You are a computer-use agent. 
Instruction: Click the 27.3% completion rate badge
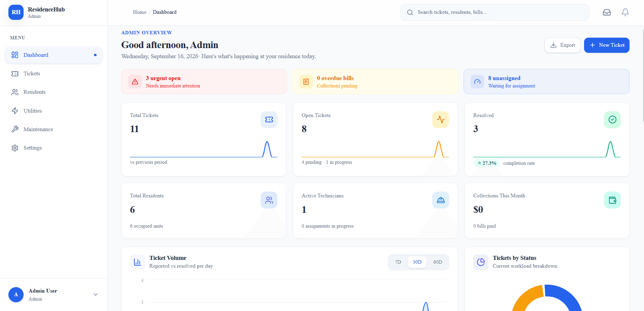click(486, 163)
